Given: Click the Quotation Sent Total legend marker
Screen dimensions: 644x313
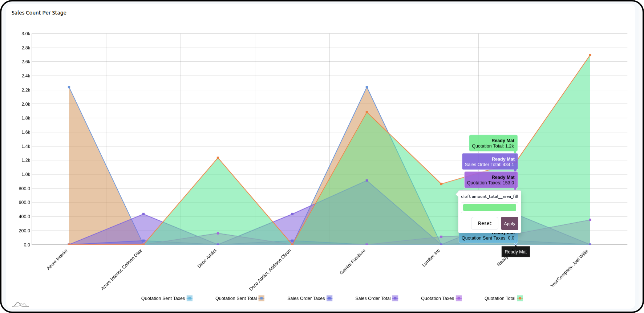Looking at the screenshot, I should [x=262, y=298].
